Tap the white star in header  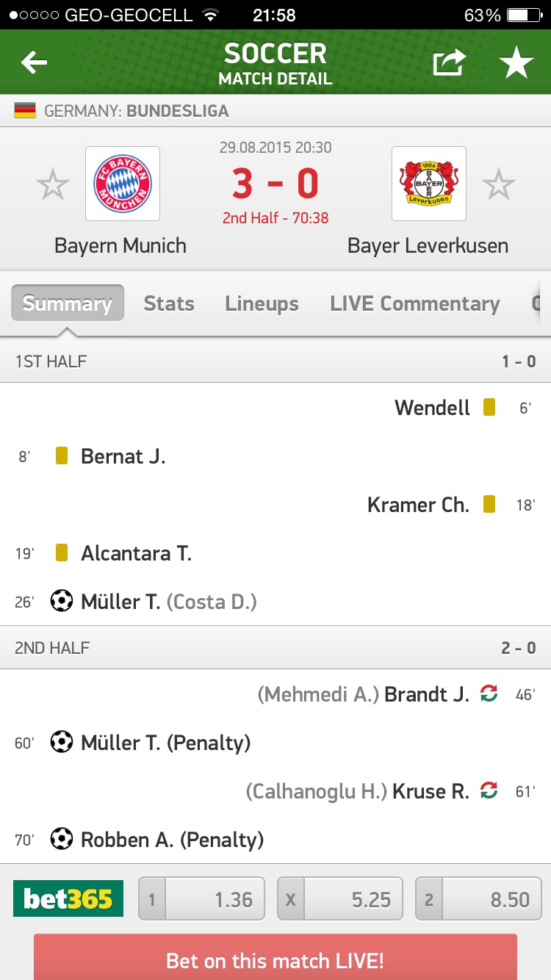pyautogui.click(x=516, y=64)
